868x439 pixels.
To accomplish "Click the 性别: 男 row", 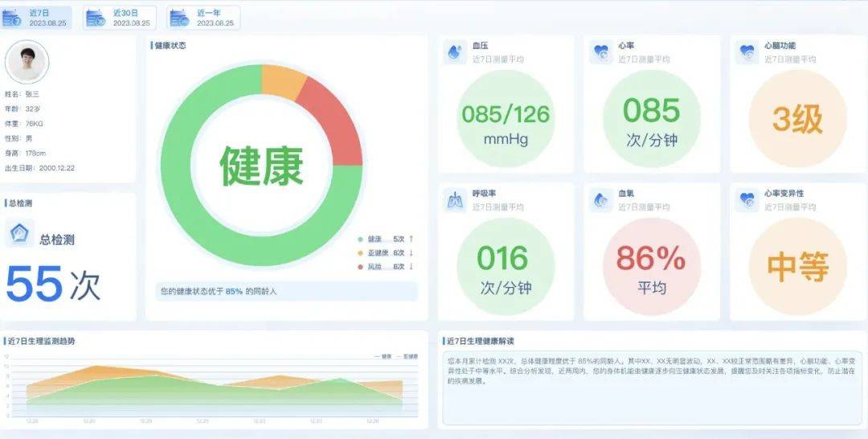I will 18,138.
